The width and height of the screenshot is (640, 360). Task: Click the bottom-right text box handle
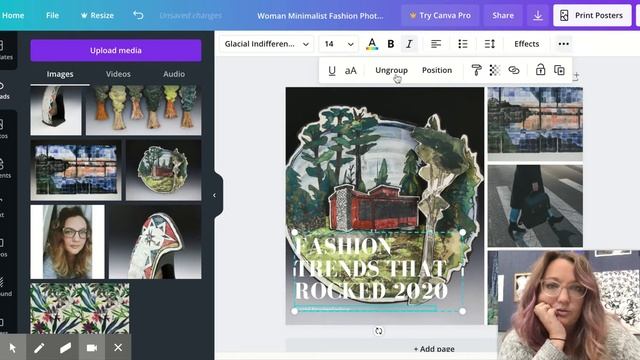462,311
